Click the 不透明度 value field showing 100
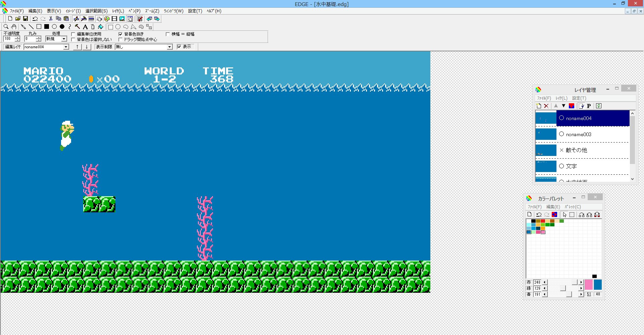The width and height of the screenshot is (644, 335). pos(9,39)
